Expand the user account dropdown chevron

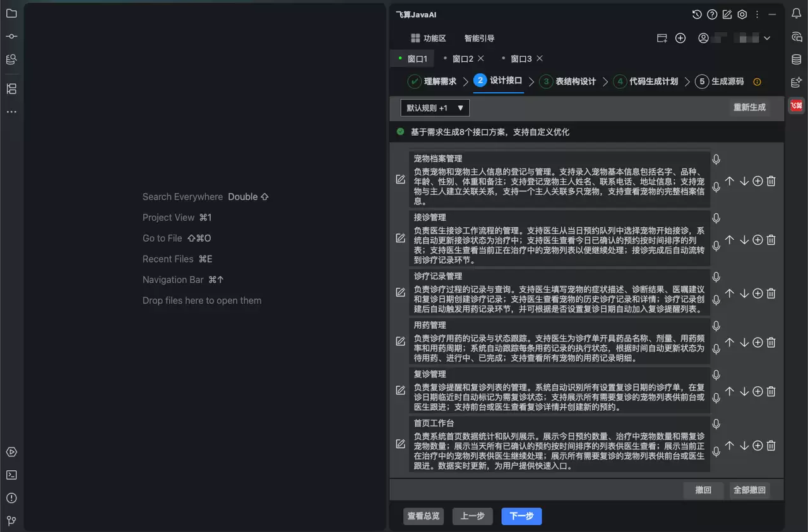coord(767,38)
